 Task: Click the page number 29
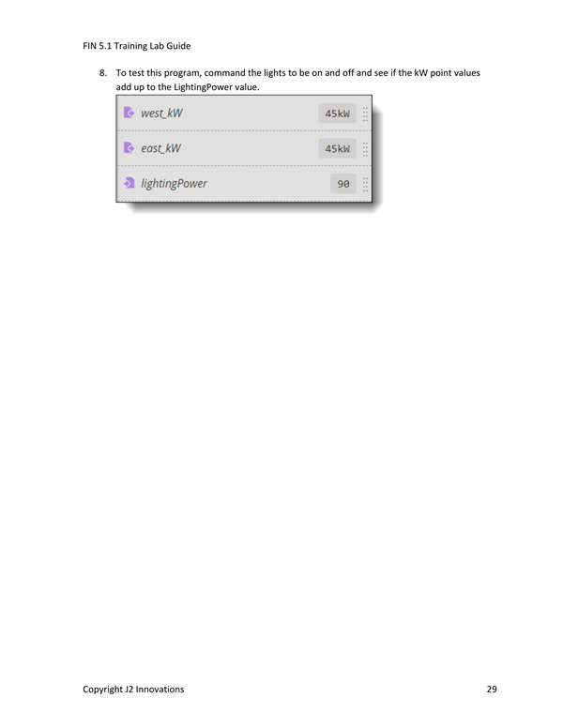click(492, 689)
